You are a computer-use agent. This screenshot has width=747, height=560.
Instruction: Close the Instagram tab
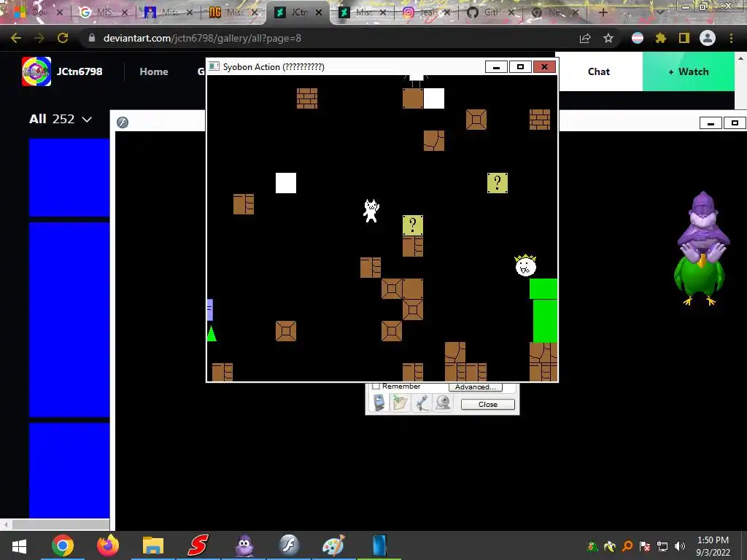449,12
